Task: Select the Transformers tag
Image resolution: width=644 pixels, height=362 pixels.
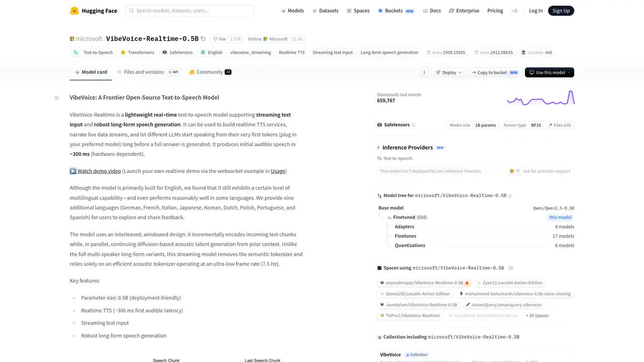Action: tap(137, 52)
